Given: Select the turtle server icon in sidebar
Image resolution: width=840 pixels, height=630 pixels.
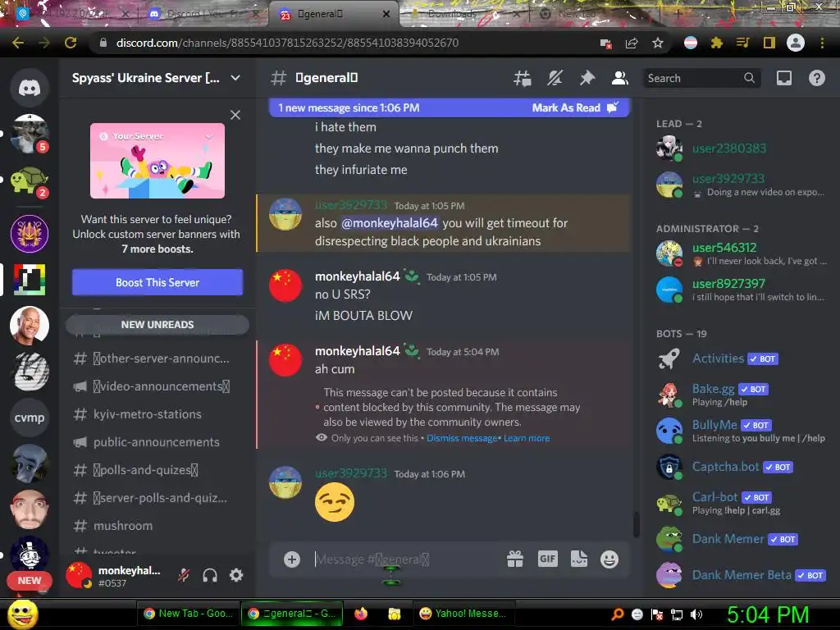Looking at the screenshot, I should tap(30, 180).
